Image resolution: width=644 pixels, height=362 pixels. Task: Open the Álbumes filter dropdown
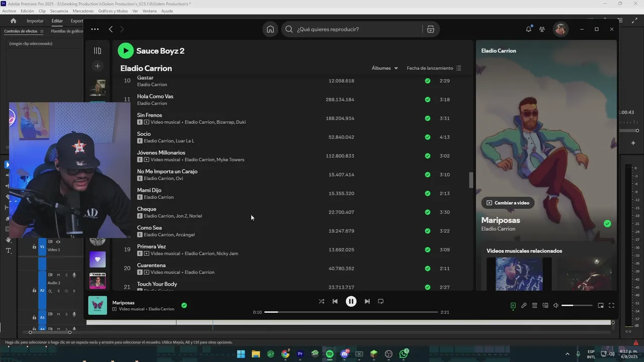click(385, 68)
